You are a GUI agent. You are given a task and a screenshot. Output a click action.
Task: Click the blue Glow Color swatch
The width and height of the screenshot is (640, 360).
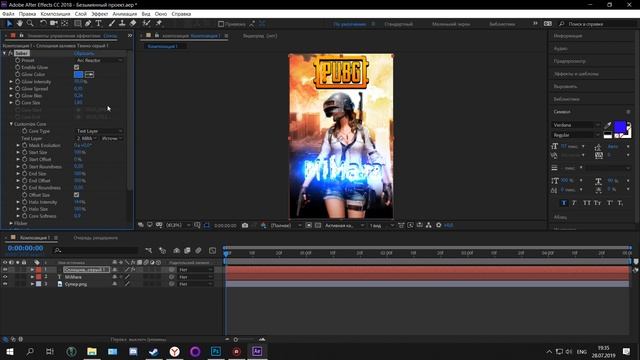coord(78,74)
